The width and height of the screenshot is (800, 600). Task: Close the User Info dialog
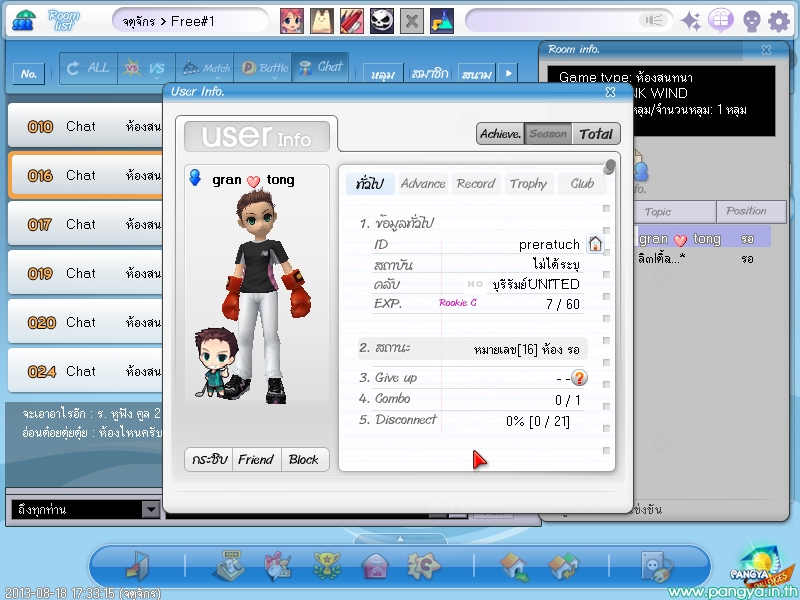click(610, 92)
